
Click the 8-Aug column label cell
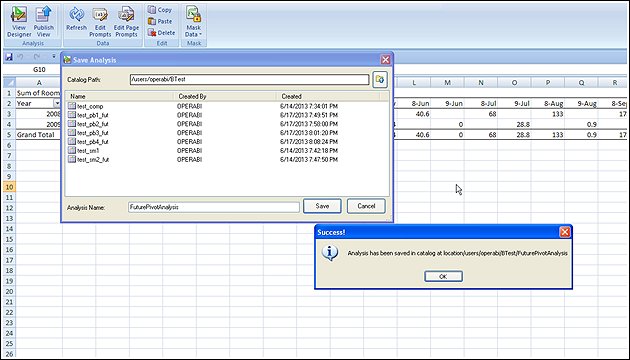pyautogui.click(x=548, y=103)
